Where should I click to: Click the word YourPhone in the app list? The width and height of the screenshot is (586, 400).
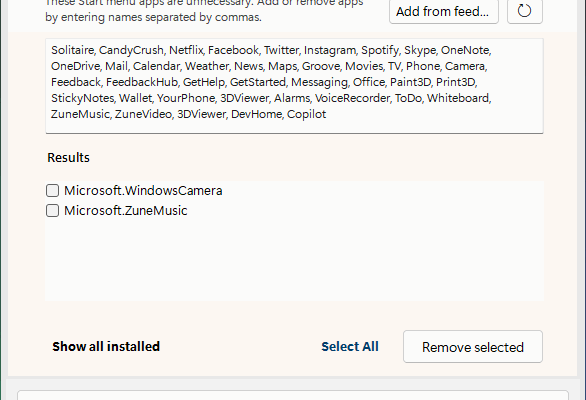[186, 98]
